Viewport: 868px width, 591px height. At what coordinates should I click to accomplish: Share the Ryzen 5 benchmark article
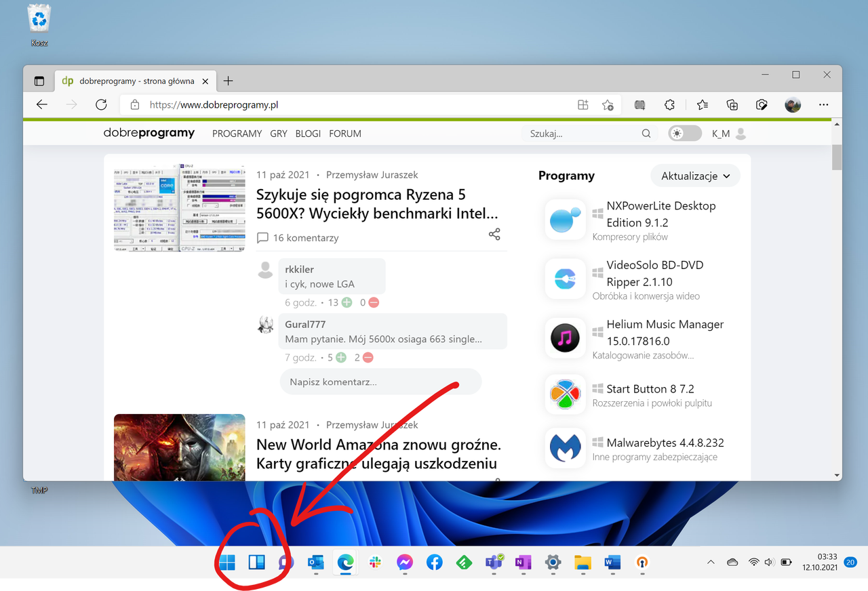[x=494, y=235]
